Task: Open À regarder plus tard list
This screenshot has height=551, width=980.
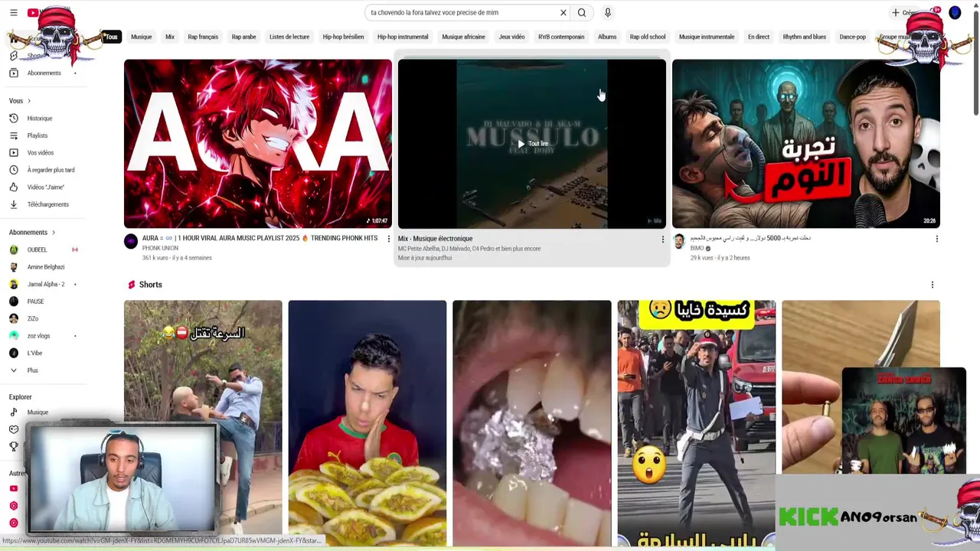Action: (51, 170)
